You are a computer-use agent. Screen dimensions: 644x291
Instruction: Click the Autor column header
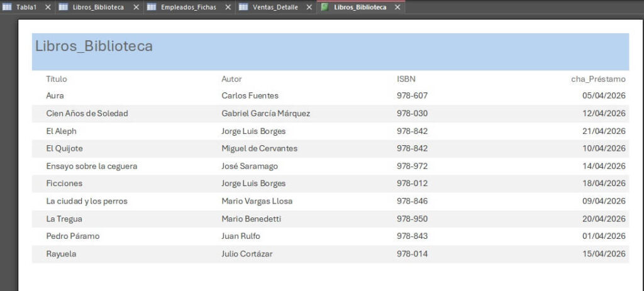pyautogui.click(x=231, y=79)
